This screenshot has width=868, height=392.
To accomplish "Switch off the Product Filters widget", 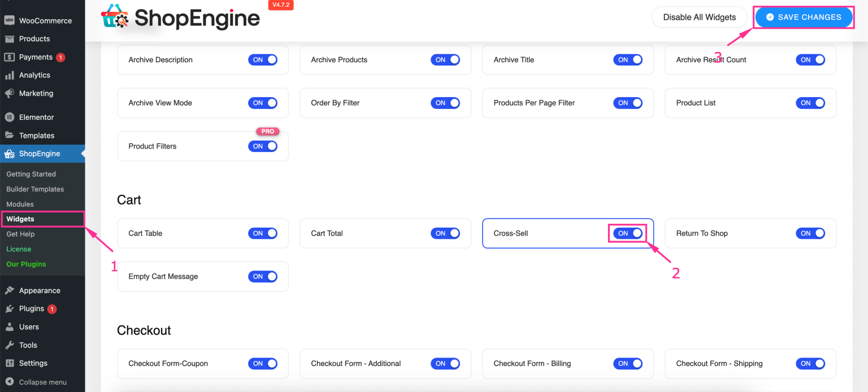I will coord(263,146).
